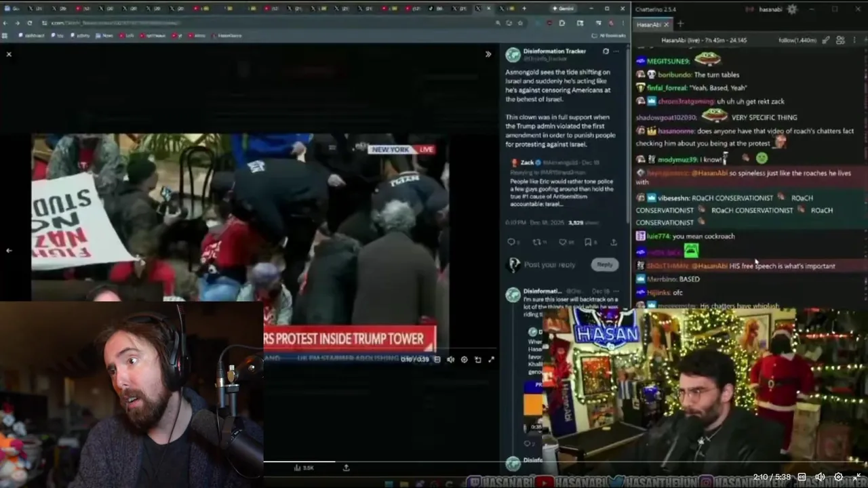Bookmark this page with the star icon
The image size is (868, 488).
(x=520, y=22)
